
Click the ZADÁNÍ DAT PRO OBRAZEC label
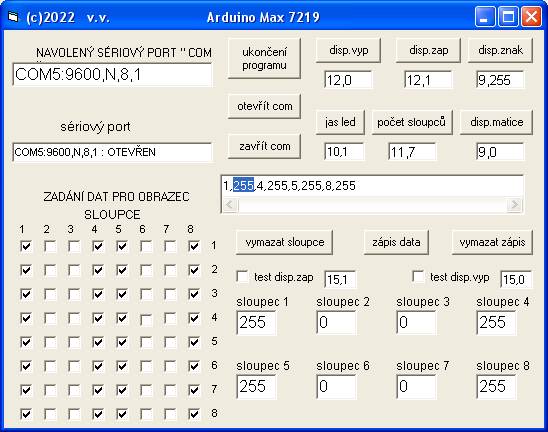(x=116, y=196)
